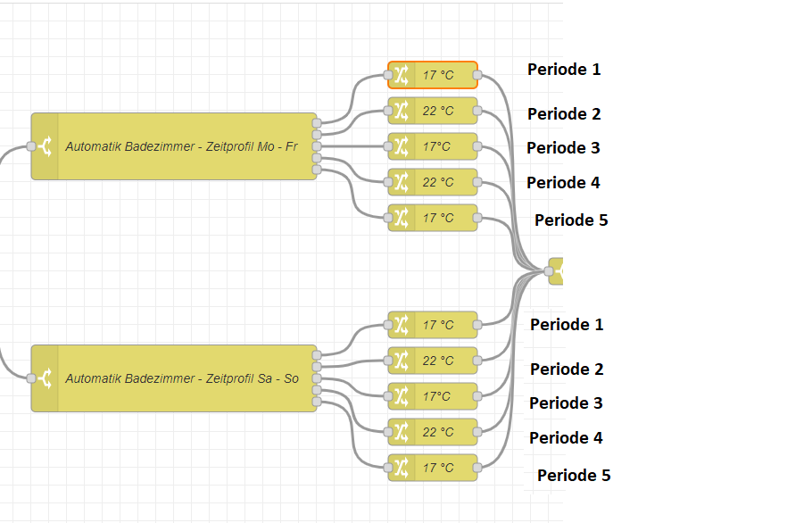Click output port of 17 °C node on Mo - Fr fifth output
The width and height of the screenshot is (812, 523).
(x=477, y=218)
